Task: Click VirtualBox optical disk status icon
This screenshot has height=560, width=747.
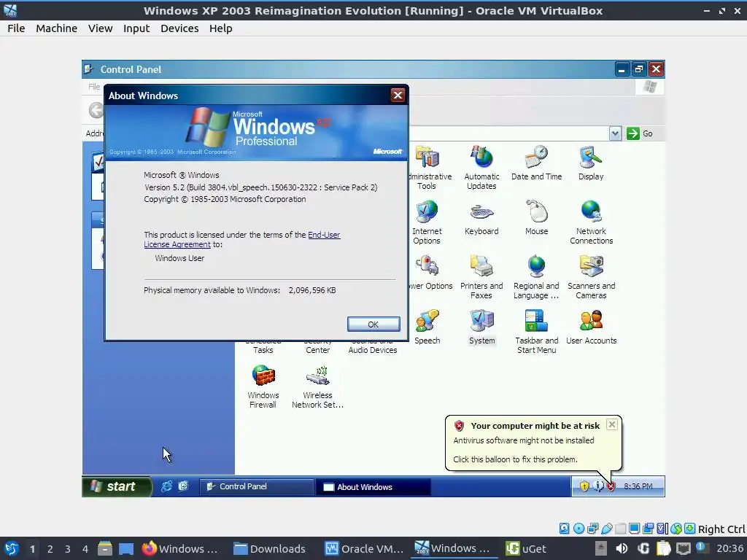Action: [578, 529]
